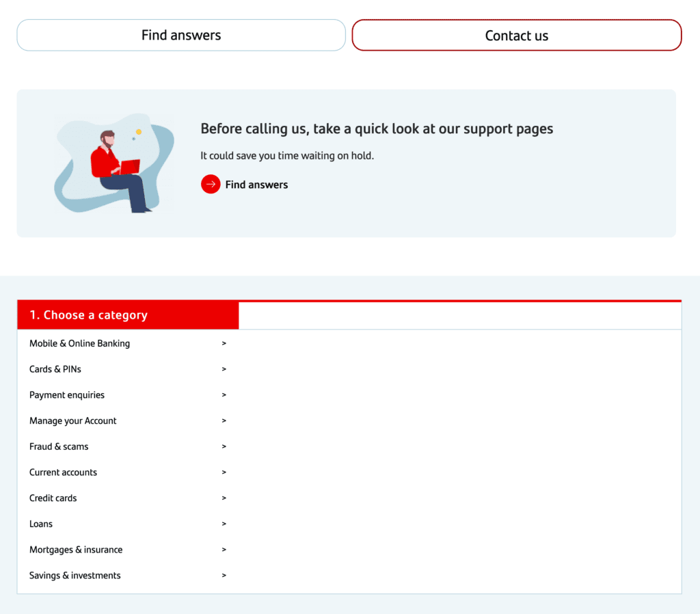Screen dimensions: 700x614
Task: Click the 'It could save you time' text
Action: tap(287, 156)
